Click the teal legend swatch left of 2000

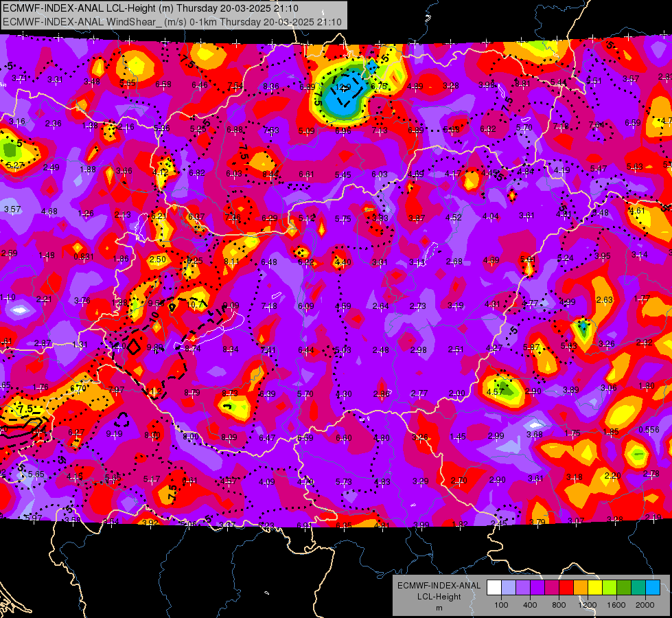638,588
